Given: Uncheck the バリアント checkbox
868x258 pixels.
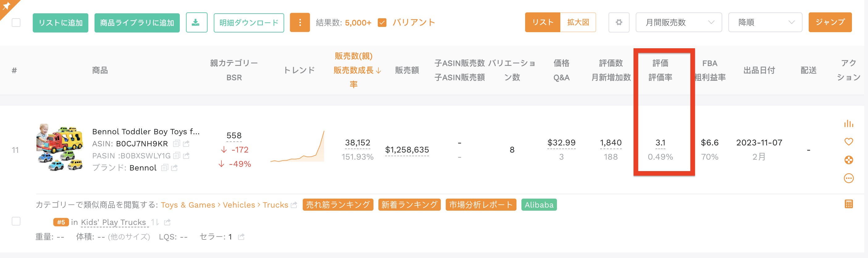Looking at the screenshot, I should 382,23.
